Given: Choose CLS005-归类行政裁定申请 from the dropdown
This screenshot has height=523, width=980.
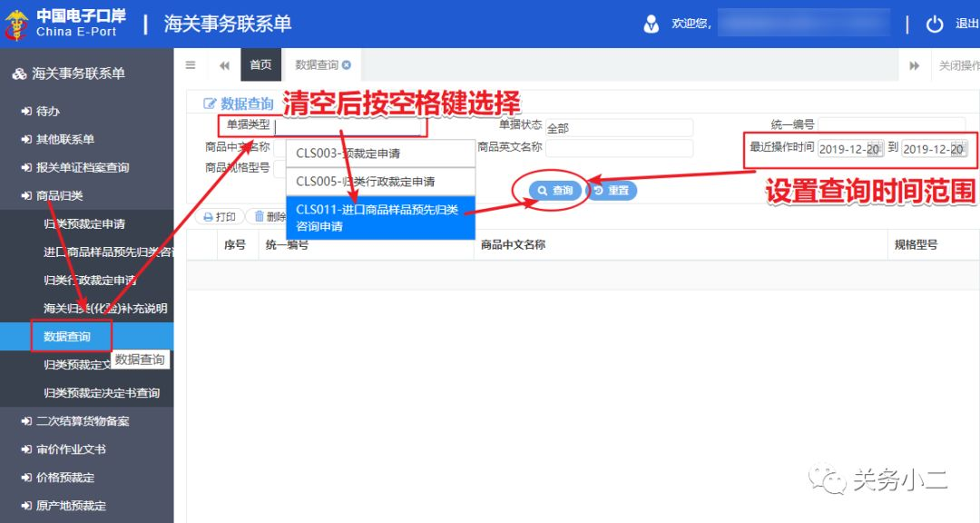Looking at the screenshot, I should 380,182.
